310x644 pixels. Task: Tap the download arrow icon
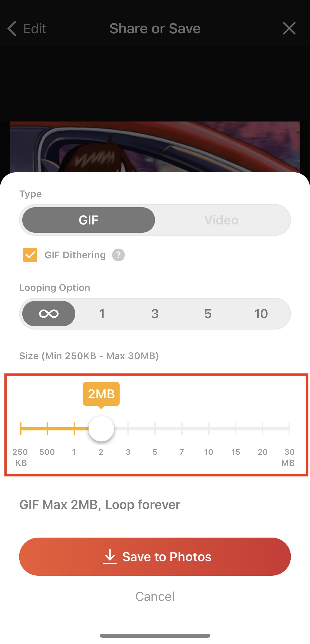click(110, 556)
